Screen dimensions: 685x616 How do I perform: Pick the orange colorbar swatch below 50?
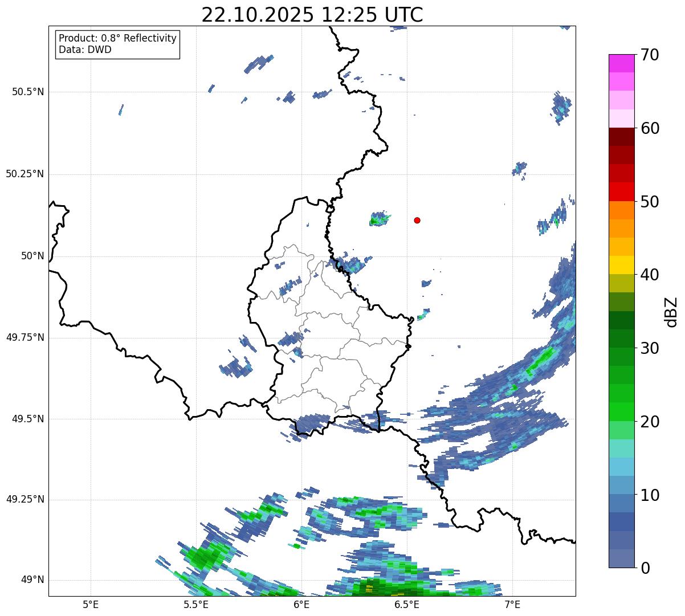(621, 210)
